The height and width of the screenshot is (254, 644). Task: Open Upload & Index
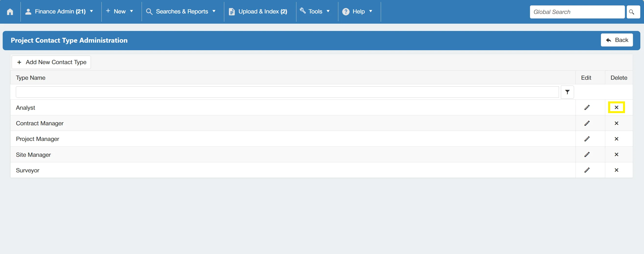click(x=258, y=11)
